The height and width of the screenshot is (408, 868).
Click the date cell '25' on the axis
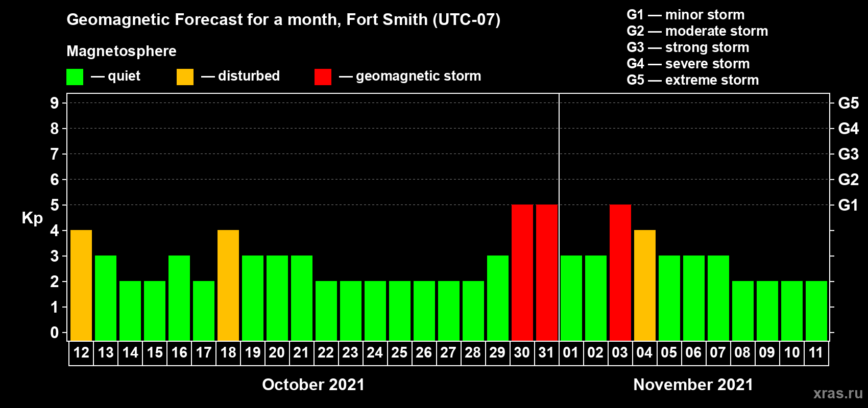399,353
